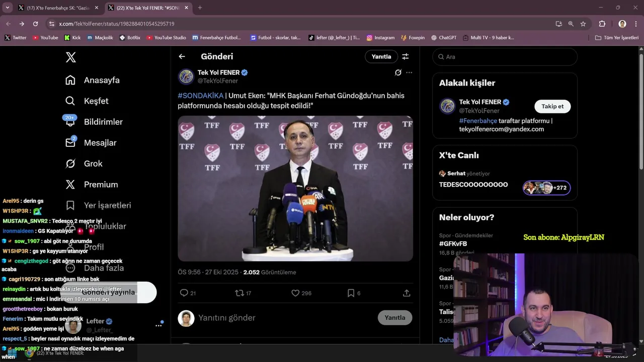Image resolution: width=644 pixels, height=362 pixels.
Task: Switch to Fenerbahçe SK tab
Action: point(58,8)
